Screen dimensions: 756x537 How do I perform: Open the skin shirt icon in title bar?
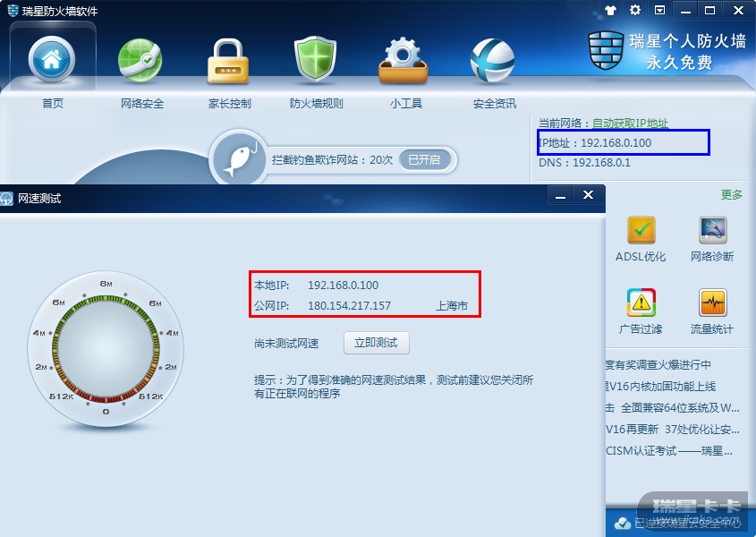click(610, 10)
